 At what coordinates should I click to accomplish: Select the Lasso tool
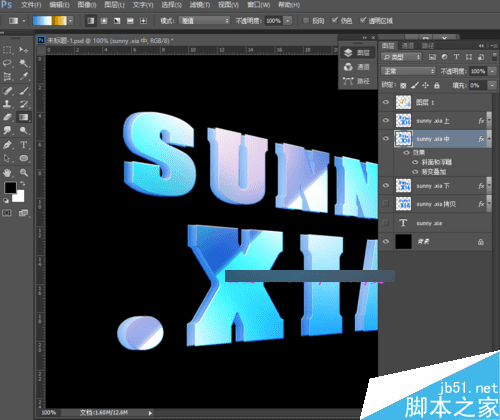point(7,63)
